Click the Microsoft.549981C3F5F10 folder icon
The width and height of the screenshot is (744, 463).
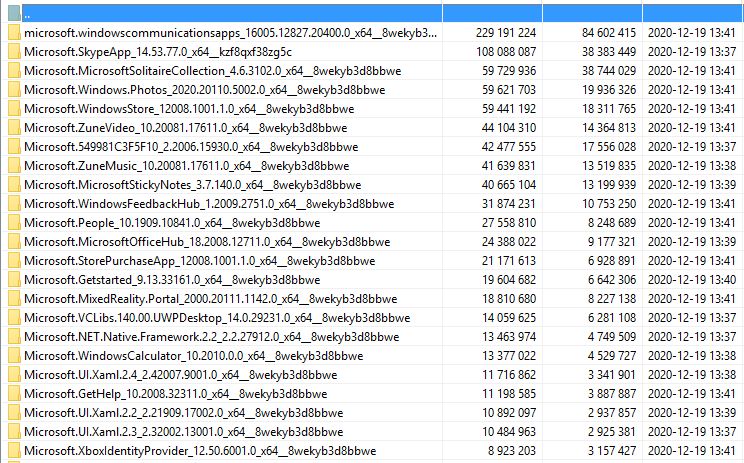tap(14, 146)
